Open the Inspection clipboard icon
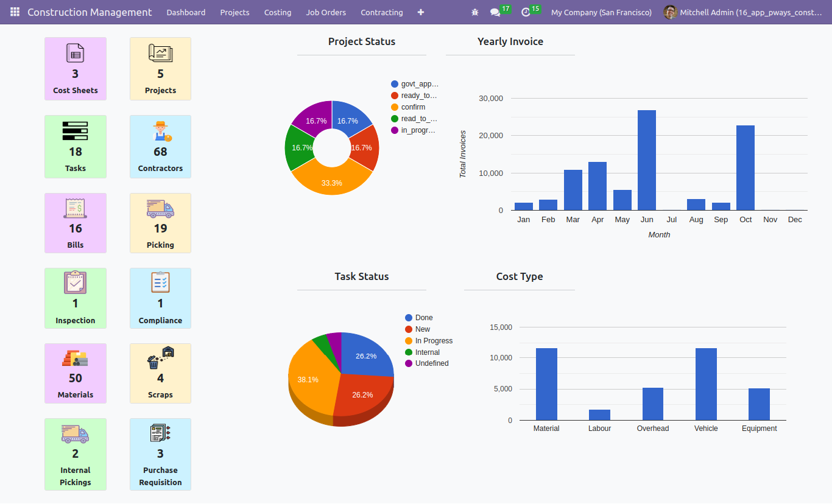Screen dimensions: 832x504 click(x=75, y=282)
